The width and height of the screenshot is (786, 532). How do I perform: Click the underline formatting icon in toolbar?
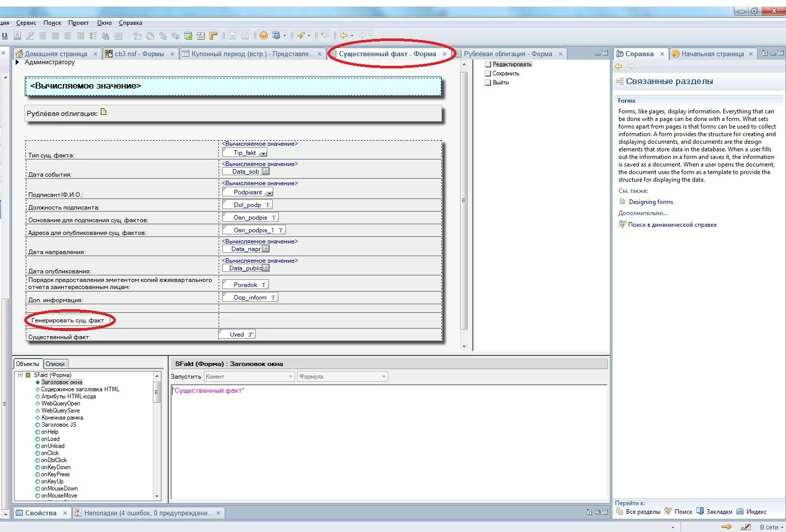click(5, 35)
